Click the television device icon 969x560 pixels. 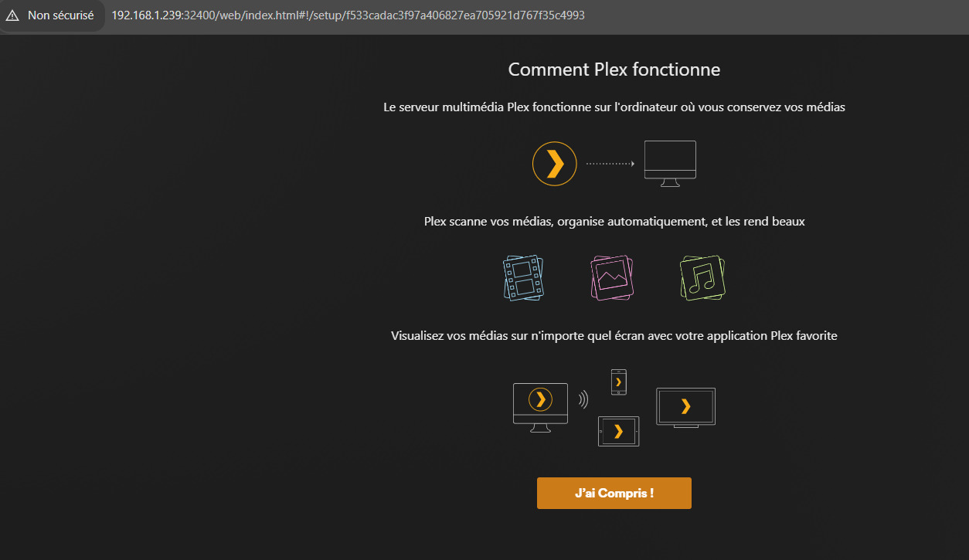(x=685, y=407)
